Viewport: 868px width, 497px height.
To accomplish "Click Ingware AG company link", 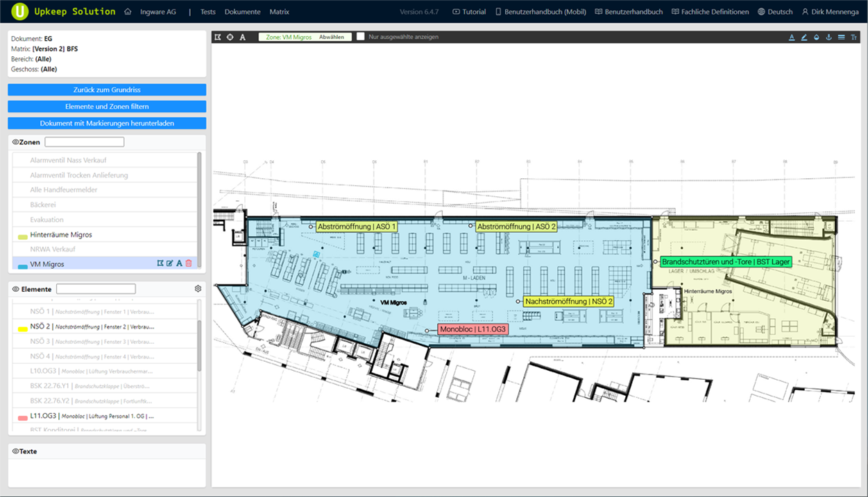I will point(158,12).
